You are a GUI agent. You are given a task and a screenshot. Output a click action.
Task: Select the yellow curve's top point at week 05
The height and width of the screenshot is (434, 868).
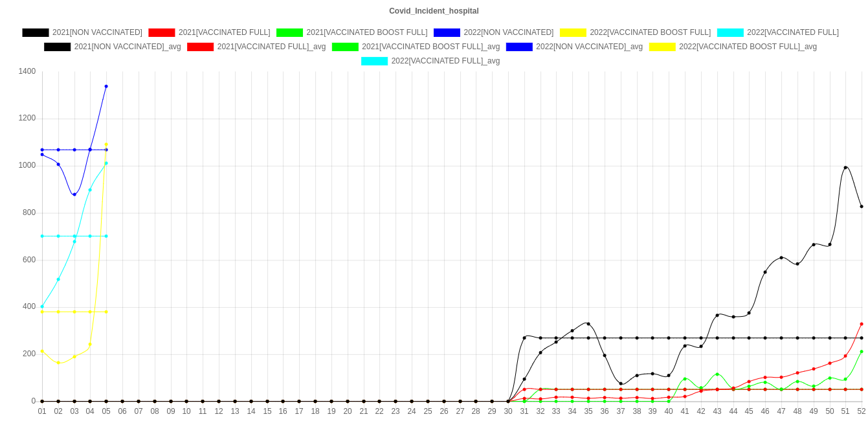pos(106,144)
